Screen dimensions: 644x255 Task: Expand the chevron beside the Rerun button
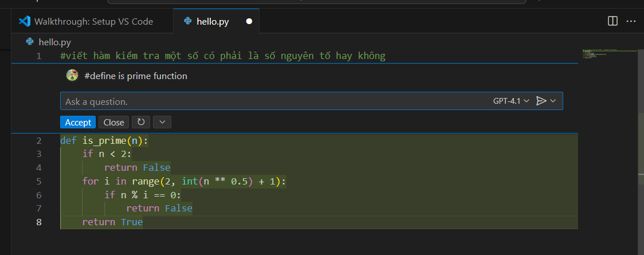coord(162,122)
